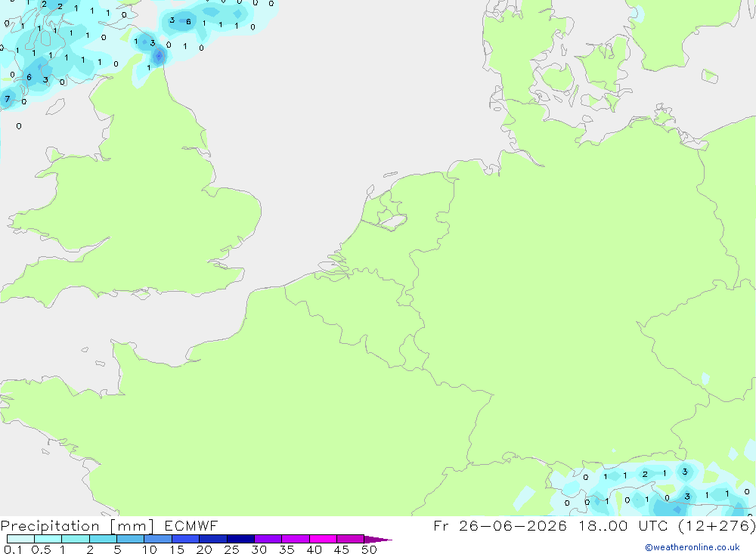The width and height of the screenshot is (756, 554).
Task: Select the legend swatch between 5 and 10
Action: (x=131, y=539)
